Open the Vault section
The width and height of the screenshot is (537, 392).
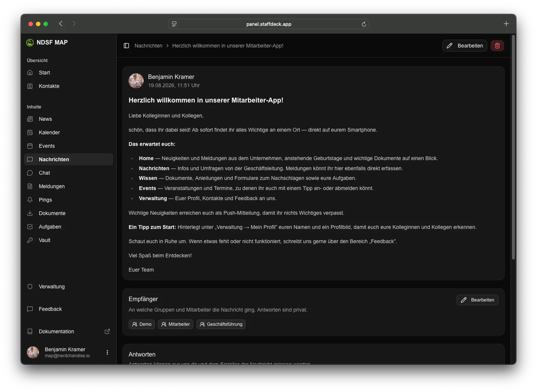pos(69,240)
